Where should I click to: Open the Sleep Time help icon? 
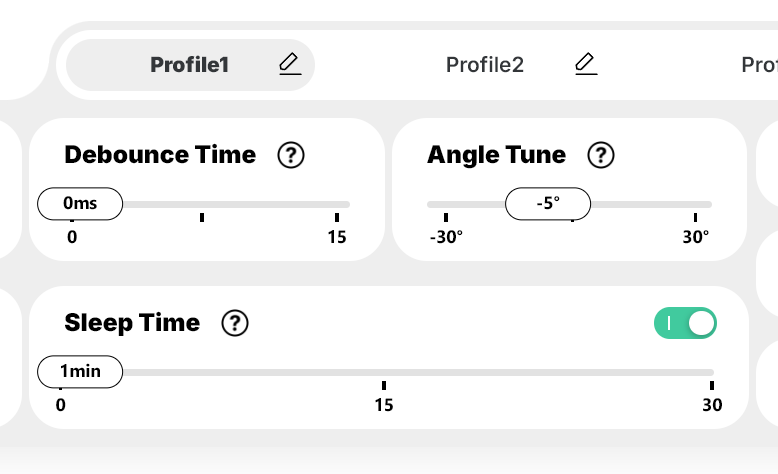pyautogui.click(x=235, y=323)
